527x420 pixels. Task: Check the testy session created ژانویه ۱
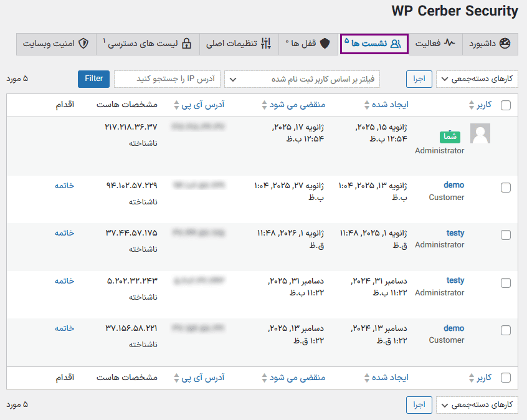pyautogui.click(x=505, y=235)
